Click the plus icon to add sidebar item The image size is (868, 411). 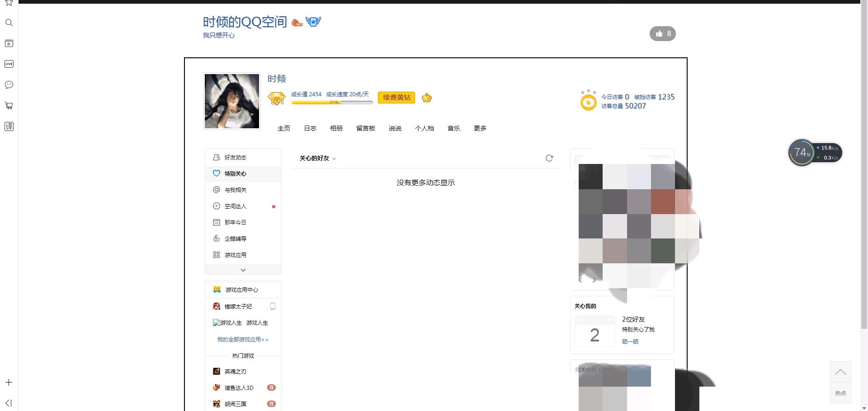9,382
